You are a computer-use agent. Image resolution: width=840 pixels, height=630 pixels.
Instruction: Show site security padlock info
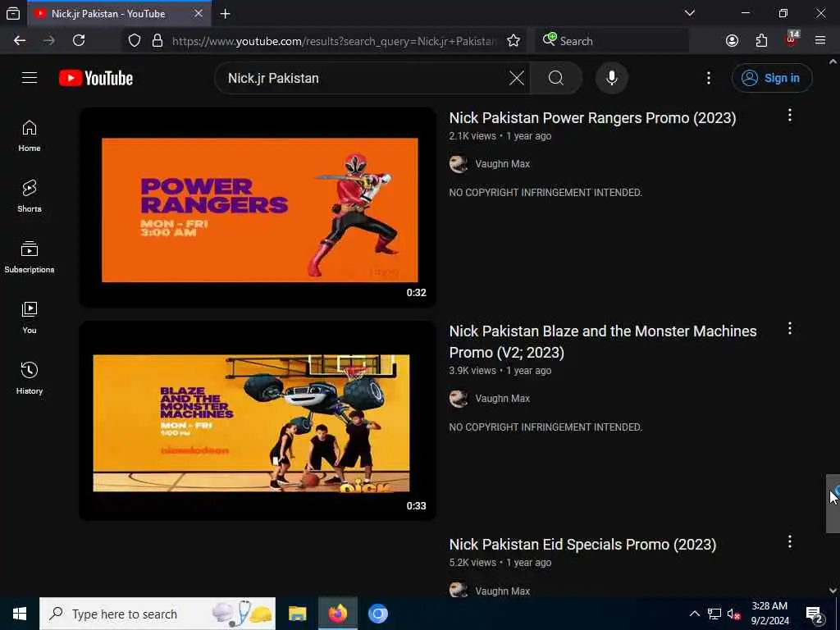(x=157, y=41)
